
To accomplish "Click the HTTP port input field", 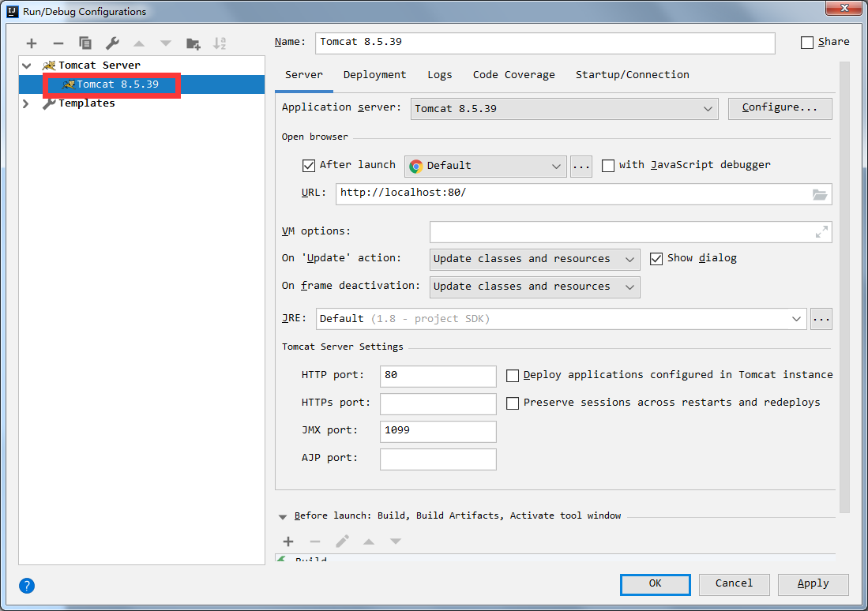I will coord(438,376).
